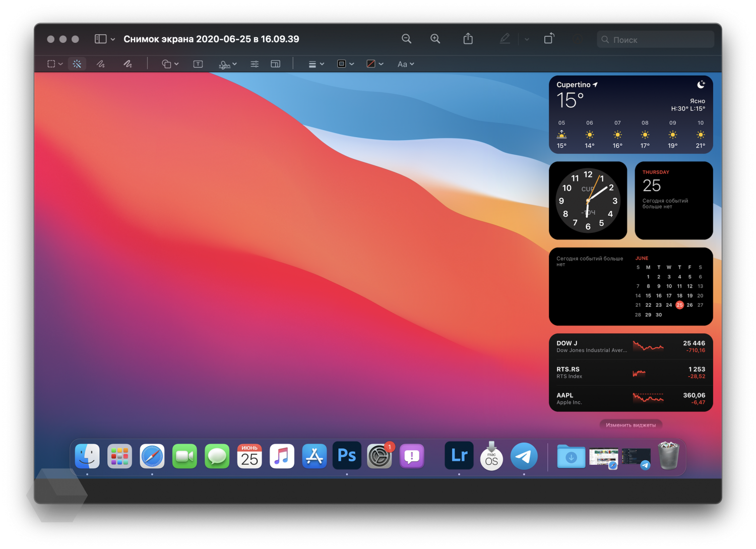
Task: Open the Aa Text Style menu
Action: point(406,64)
